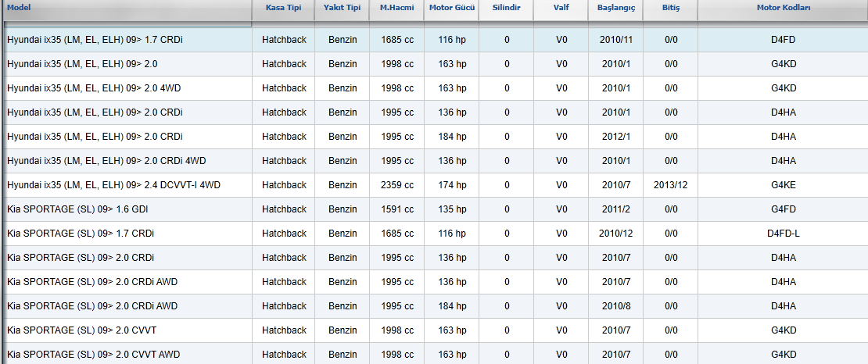Click the Motor Kodları column header
Screen dimensions: 868x364
tap(784, 9)
